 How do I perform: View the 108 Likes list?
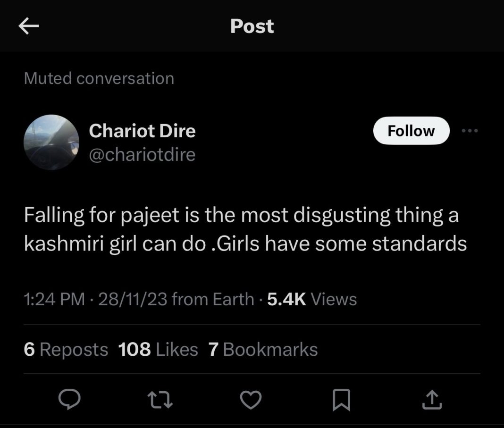(158, 349)
